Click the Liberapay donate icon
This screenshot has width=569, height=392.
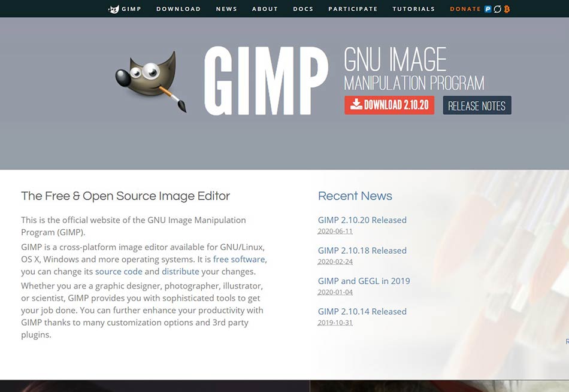[498, 9]
